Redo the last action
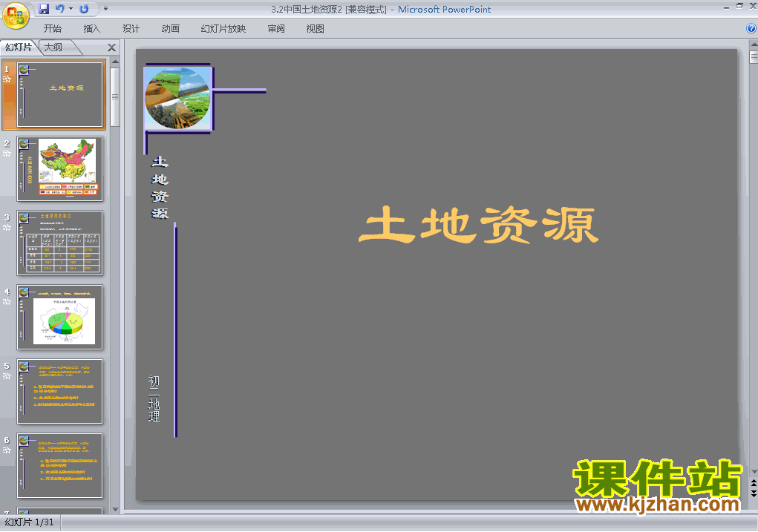The width and height of the screenshot is (758, 532). [84, 9]
